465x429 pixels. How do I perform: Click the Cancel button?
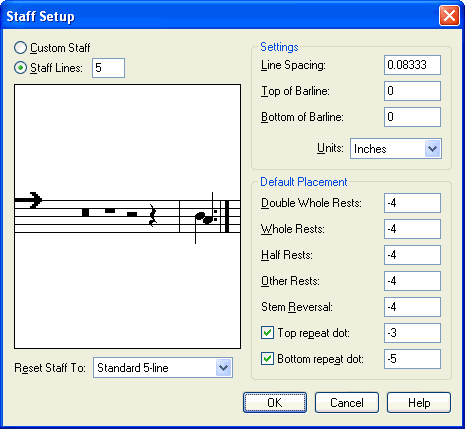(347, 403)
